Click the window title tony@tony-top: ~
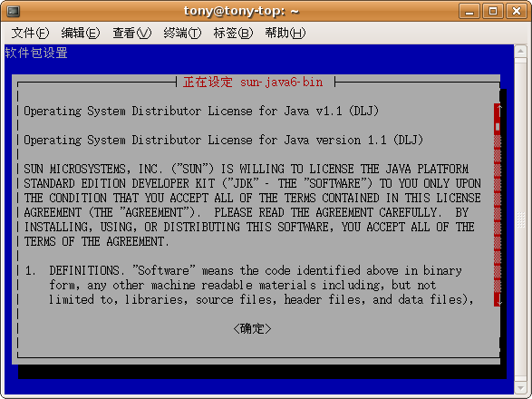 coord(241,11)
